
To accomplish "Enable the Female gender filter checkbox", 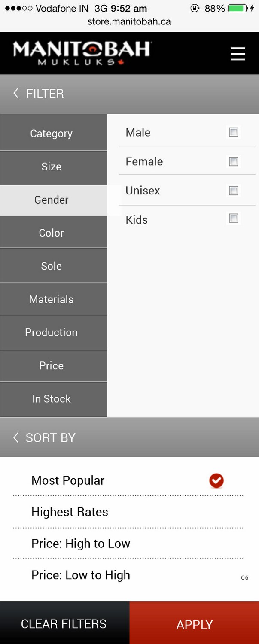I will (234, 161).
